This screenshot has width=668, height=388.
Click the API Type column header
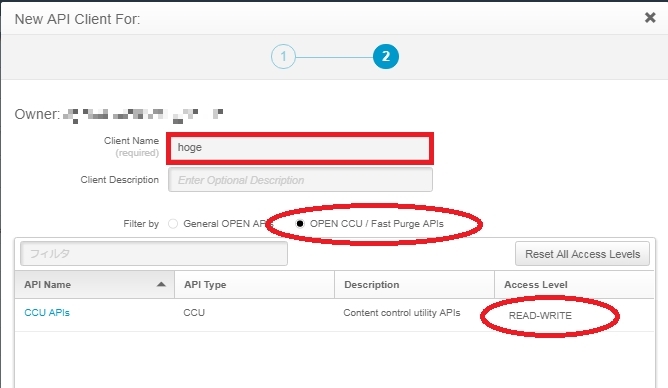point(254,285)
